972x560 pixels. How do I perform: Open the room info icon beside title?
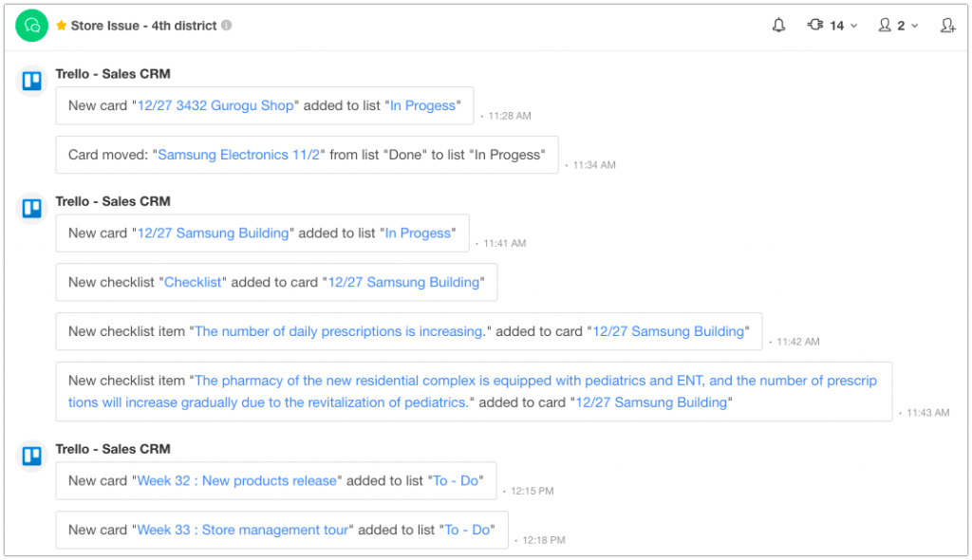pos(227,25)
